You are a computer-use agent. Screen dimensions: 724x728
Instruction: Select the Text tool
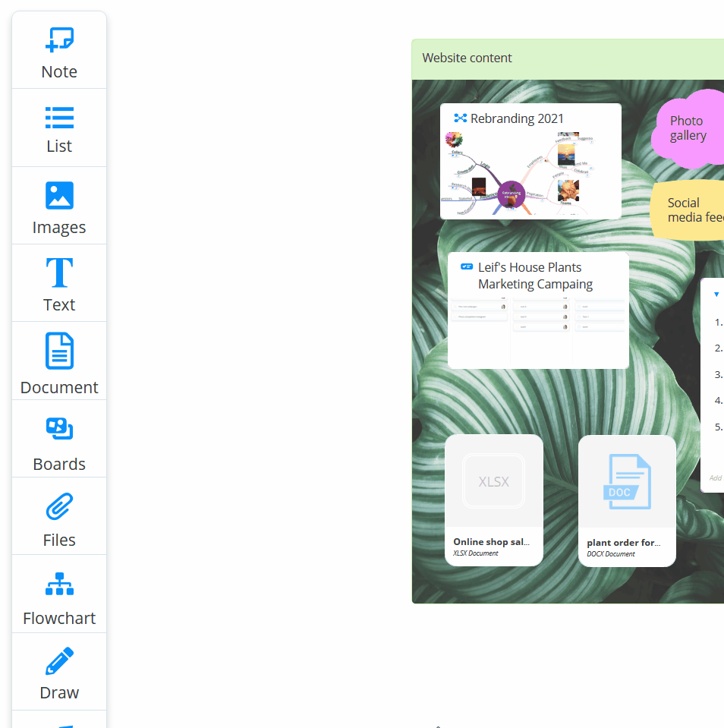58,283
